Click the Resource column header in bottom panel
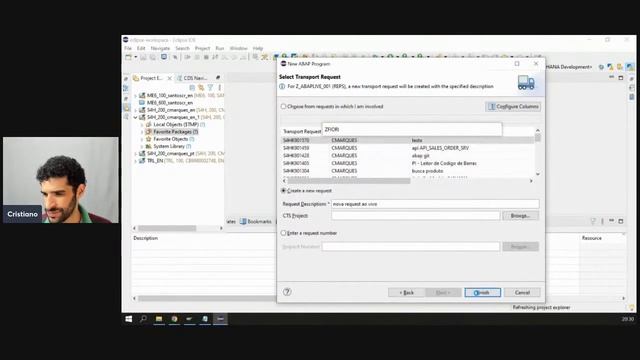The height and width of the screenshot is (360, 640). (x=591, y=238)
